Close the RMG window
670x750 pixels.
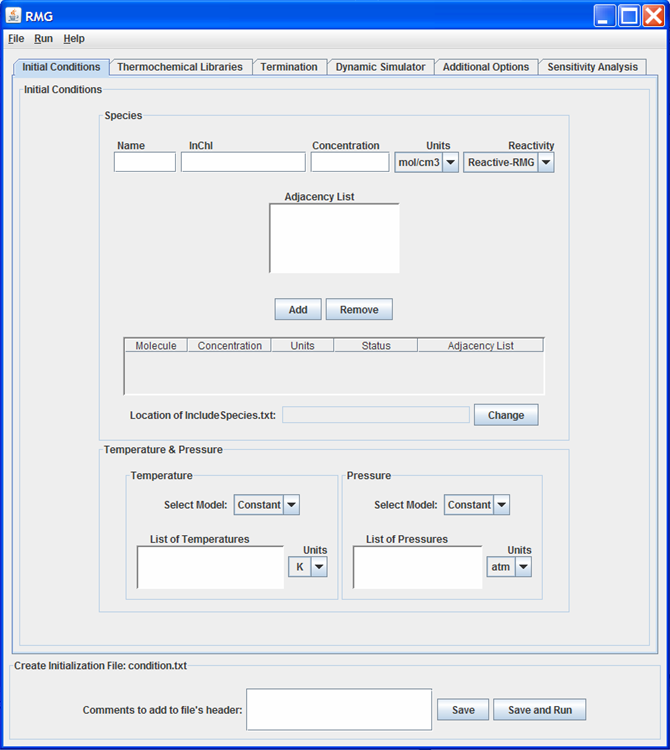[653, 16]
